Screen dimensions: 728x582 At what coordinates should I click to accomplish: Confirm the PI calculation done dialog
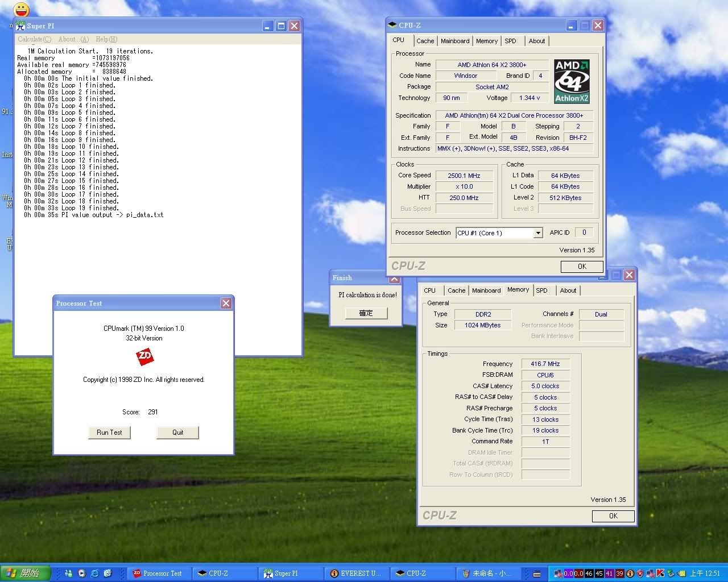366,313
